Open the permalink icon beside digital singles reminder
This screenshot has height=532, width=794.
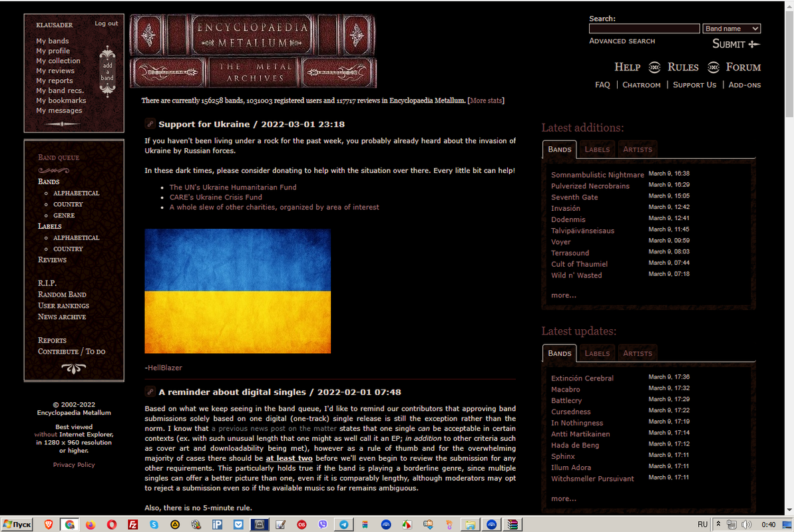pyautogui.click(x=150, y=391)
